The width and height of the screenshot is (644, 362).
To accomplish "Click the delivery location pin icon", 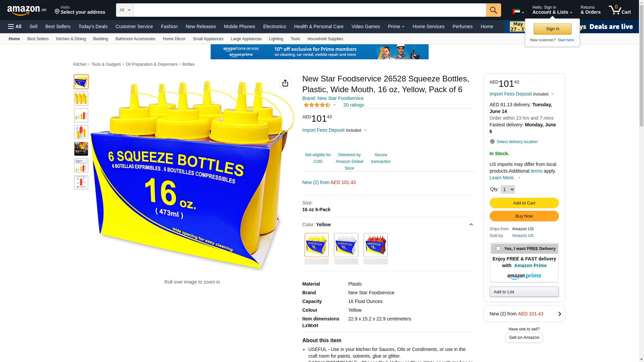I will click(492, 142).
